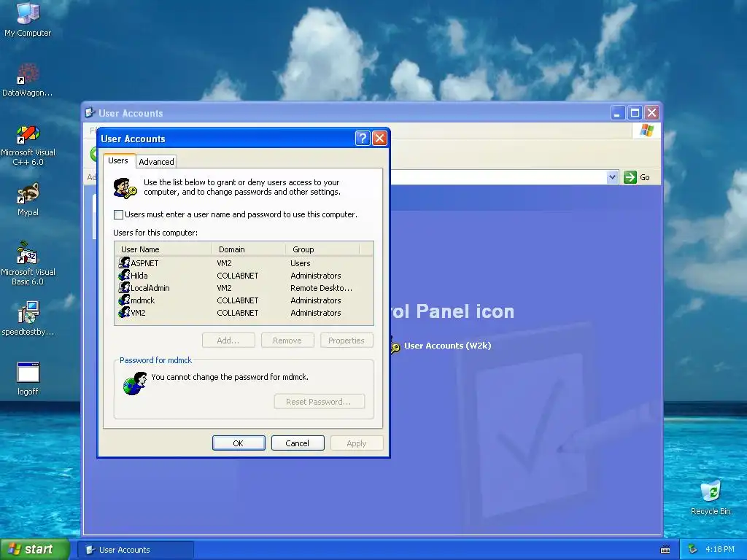Toggle users must enter name and password checkbox

coord(119,215)
